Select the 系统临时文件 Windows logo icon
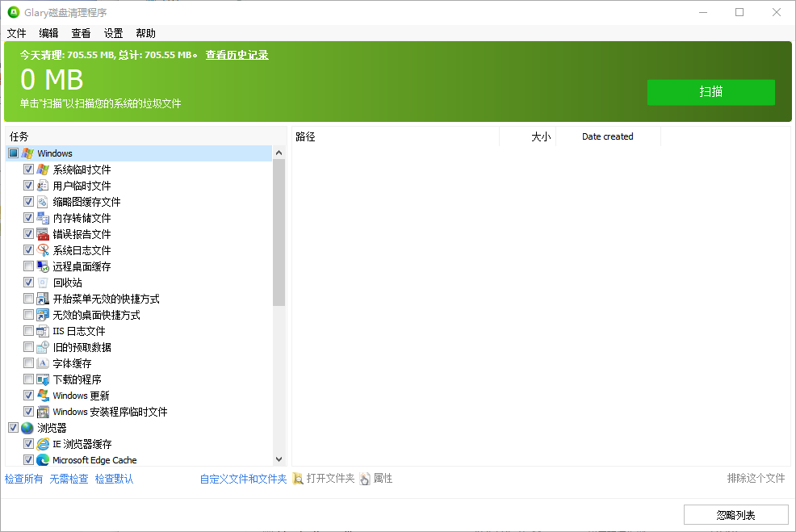Image resolution: width=796 pixels, height=532 pixels. 42,169
